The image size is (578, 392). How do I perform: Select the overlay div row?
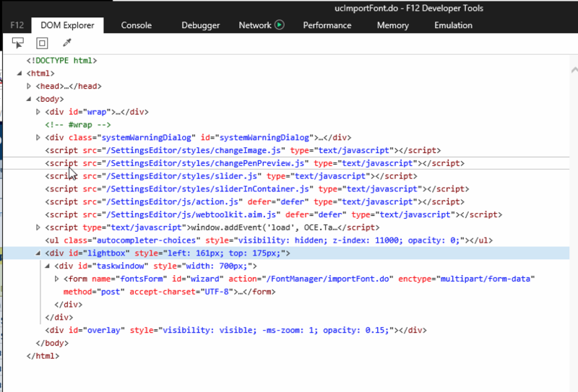coord(236,330)
